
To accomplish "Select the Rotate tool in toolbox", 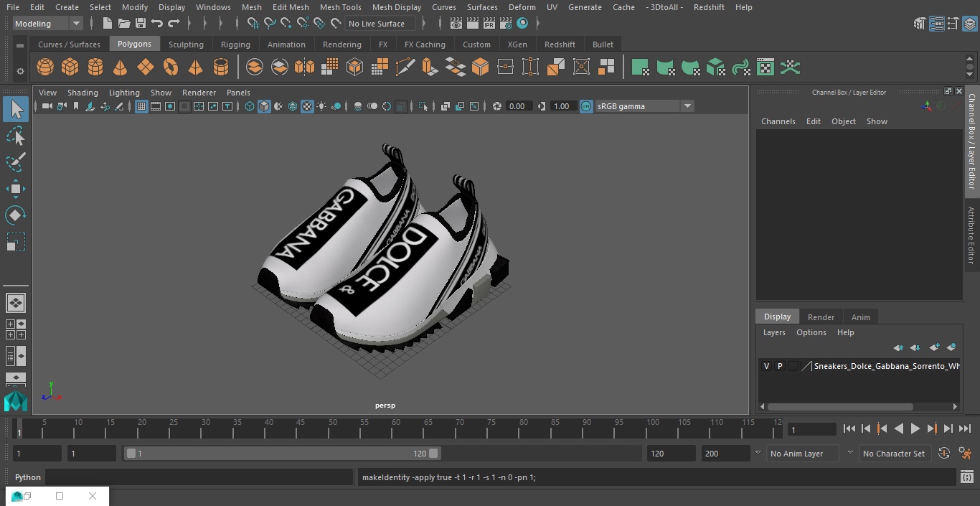I will 16,215.
